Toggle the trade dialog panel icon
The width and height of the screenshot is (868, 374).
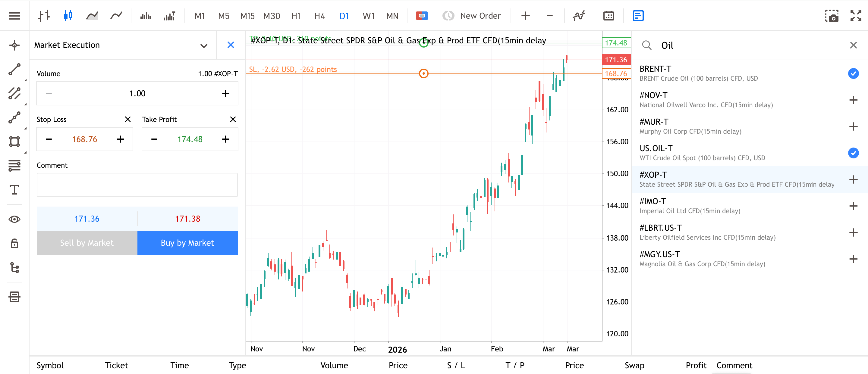[638, 16]
